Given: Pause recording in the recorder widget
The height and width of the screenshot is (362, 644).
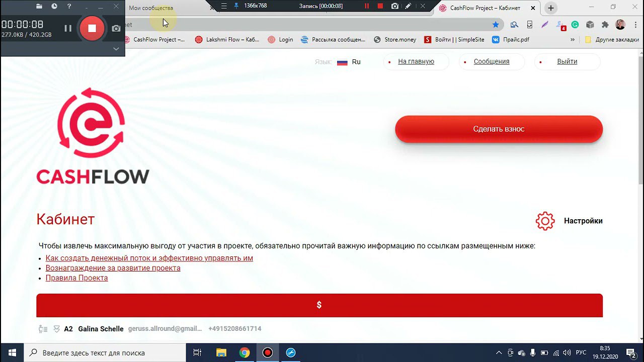Looking at the screenshot, I should (x=68, y=29).
